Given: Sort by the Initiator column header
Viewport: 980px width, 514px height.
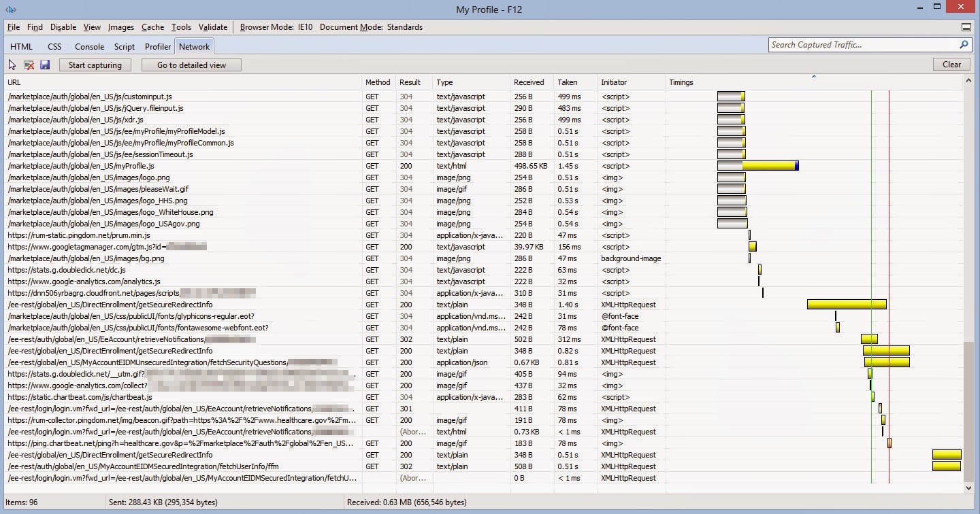Looking at the screenshot, I should (631, 82).
